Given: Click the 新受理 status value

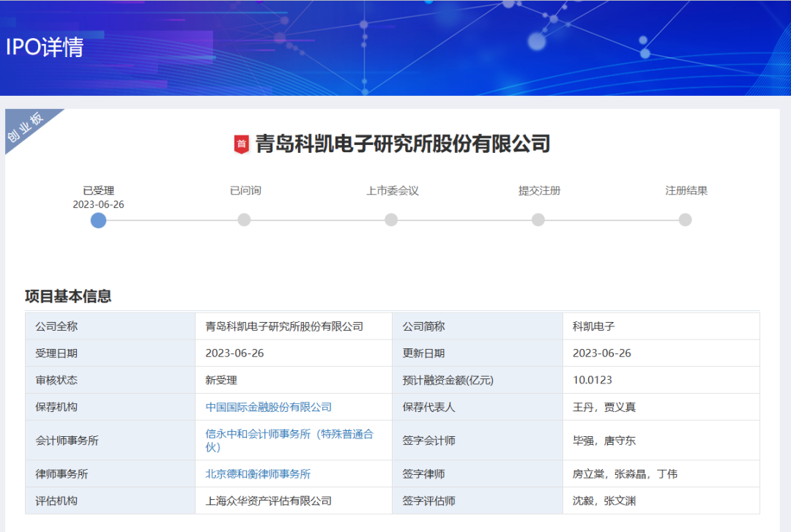Looking at the screenshot, I should click(221, 381).
